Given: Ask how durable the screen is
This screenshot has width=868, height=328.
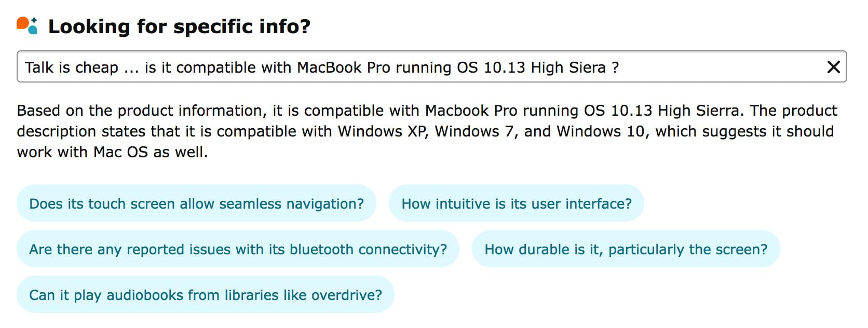Looking at the screenshot, I should coord(625,249).
